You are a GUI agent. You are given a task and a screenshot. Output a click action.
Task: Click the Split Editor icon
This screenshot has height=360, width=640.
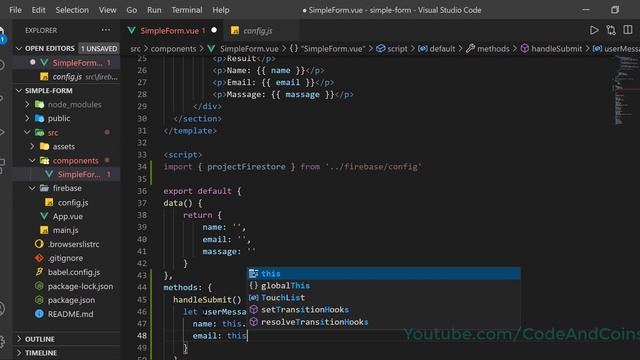click(x=628, y=30)
